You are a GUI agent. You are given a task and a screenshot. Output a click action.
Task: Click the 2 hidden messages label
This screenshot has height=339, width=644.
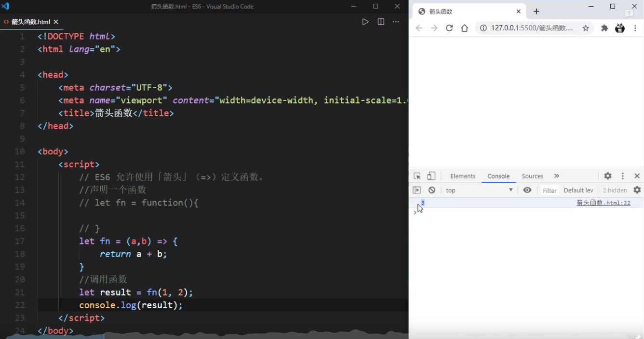(615, 190)
